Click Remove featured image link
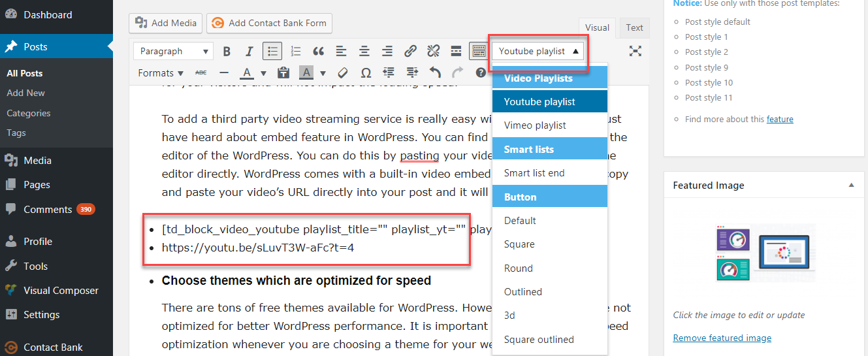The width and height of the screenshot is (868, 356). 722,338
